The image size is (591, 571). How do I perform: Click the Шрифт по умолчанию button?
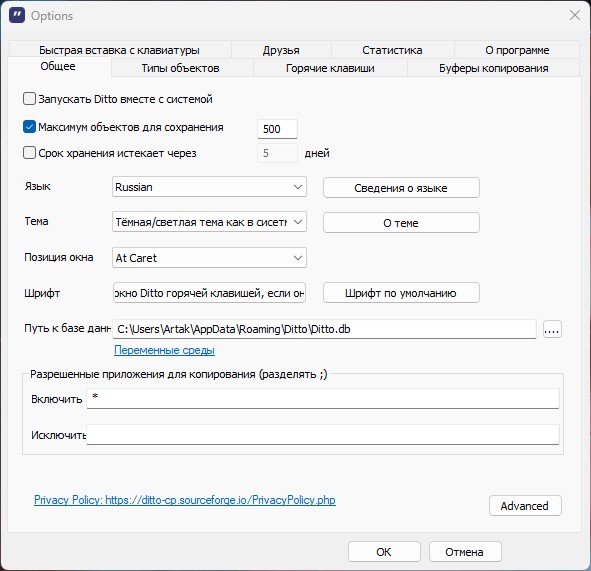pyautogui.click(x=401, y=293)
